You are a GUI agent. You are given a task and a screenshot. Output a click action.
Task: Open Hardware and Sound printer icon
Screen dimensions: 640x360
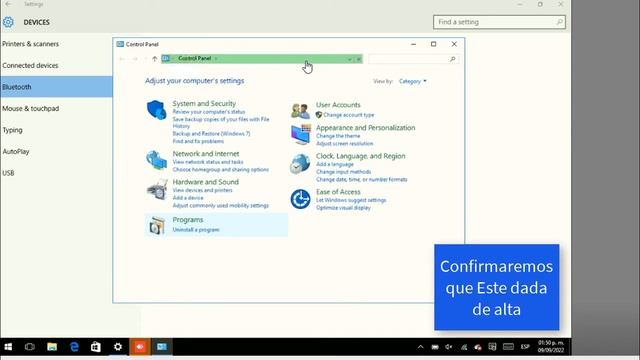pyautogui.click(x=157, y=189)
